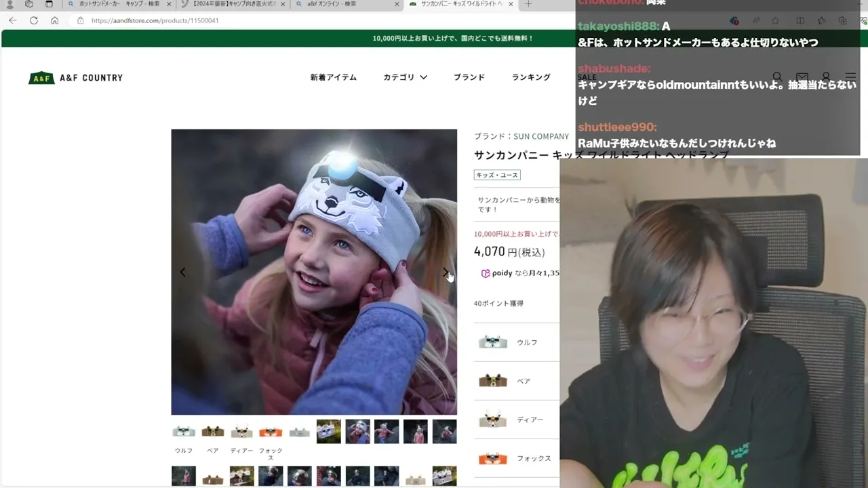
Task: Select the ディアー headband thumbnail
Action: [241, 432]
